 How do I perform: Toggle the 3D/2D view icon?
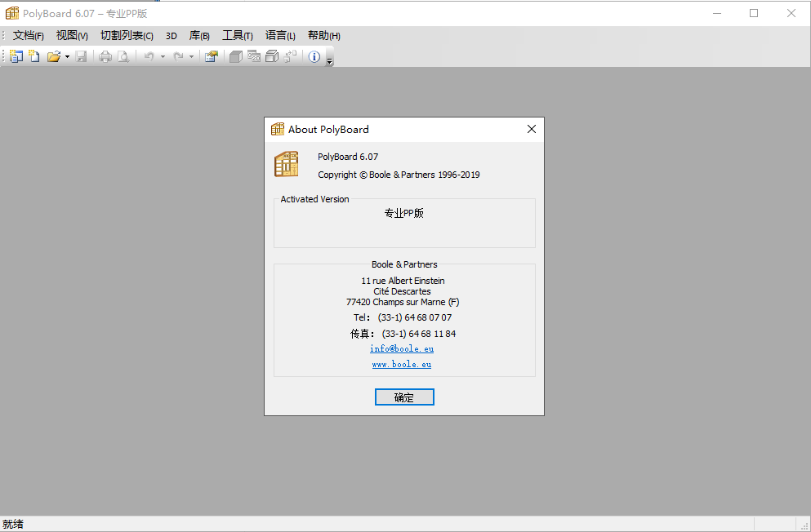(254, 56)
